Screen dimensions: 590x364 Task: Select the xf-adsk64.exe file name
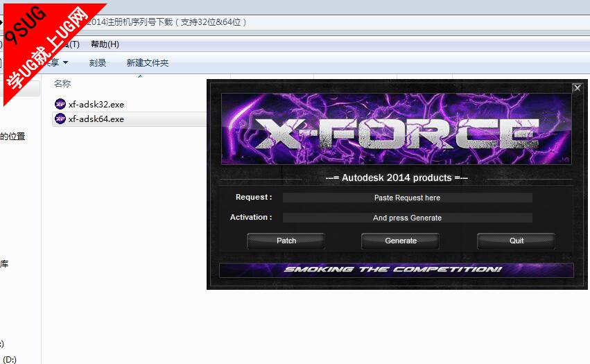click(96, 119)
